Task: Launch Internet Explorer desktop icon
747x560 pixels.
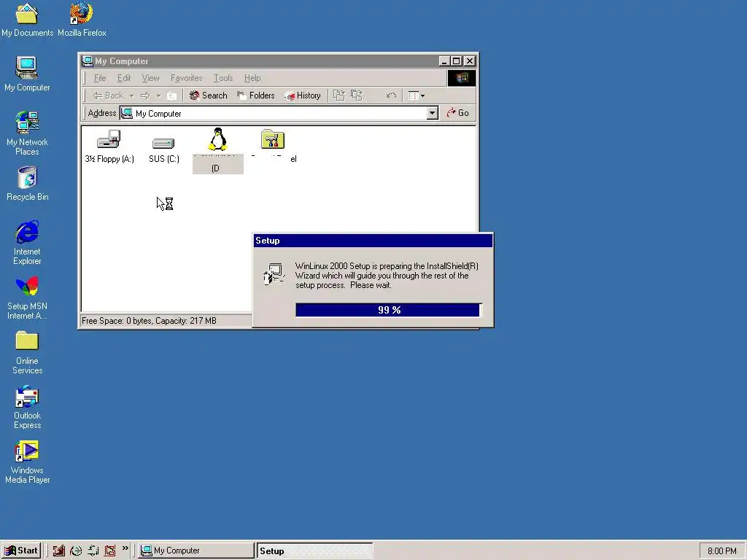Action: pos(27,243)
